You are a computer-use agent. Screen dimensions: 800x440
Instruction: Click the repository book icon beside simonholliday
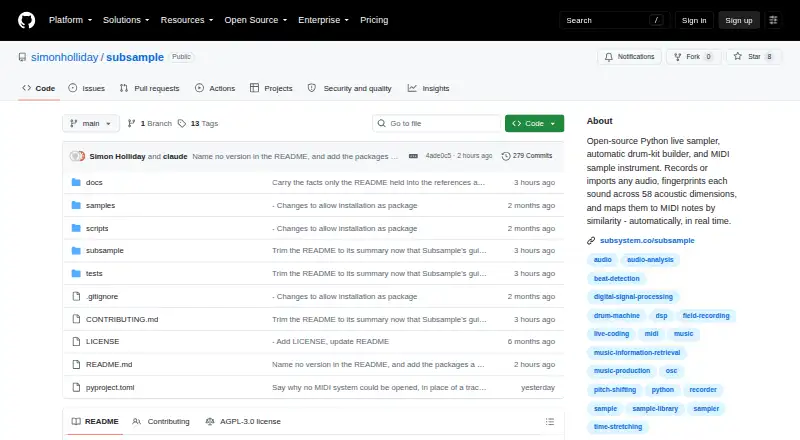point(22,57)
